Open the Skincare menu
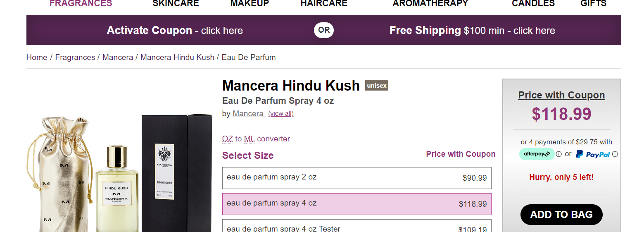The width and height of the screenshot is (644, 232). 176,4
